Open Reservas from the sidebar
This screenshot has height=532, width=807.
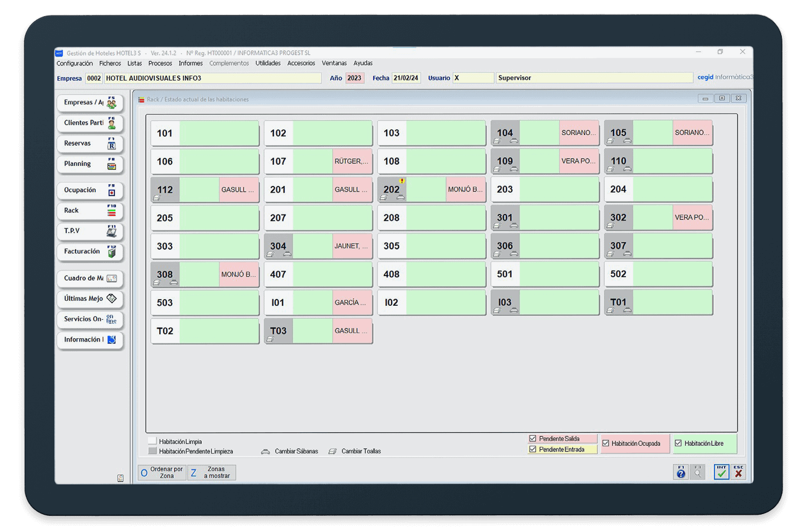[x=89, y=144]
